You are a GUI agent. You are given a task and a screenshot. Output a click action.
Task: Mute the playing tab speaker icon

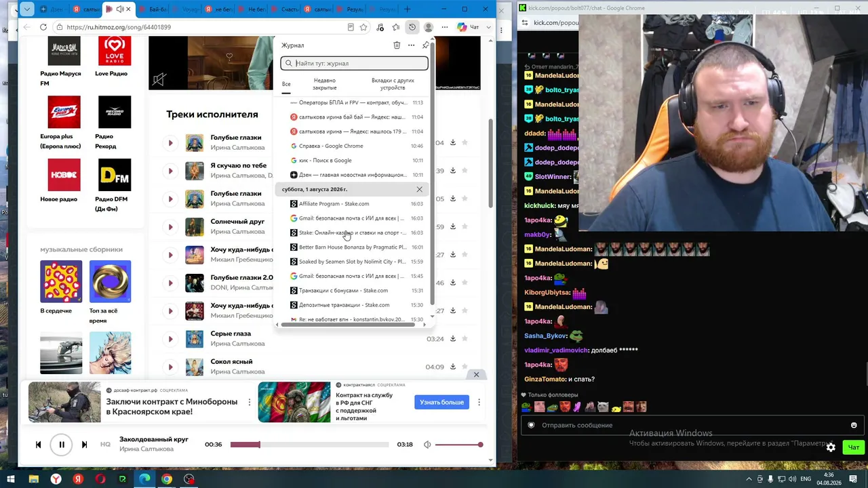coord(120,9)
